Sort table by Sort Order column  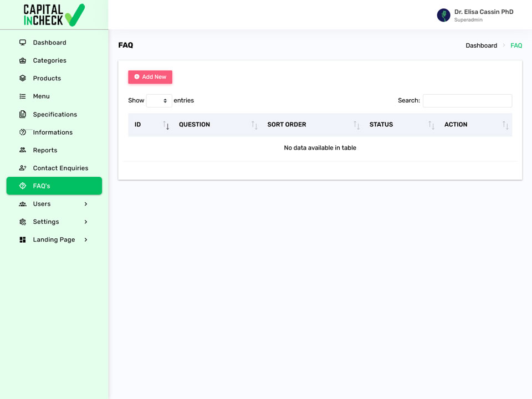[x=287, y=125]
